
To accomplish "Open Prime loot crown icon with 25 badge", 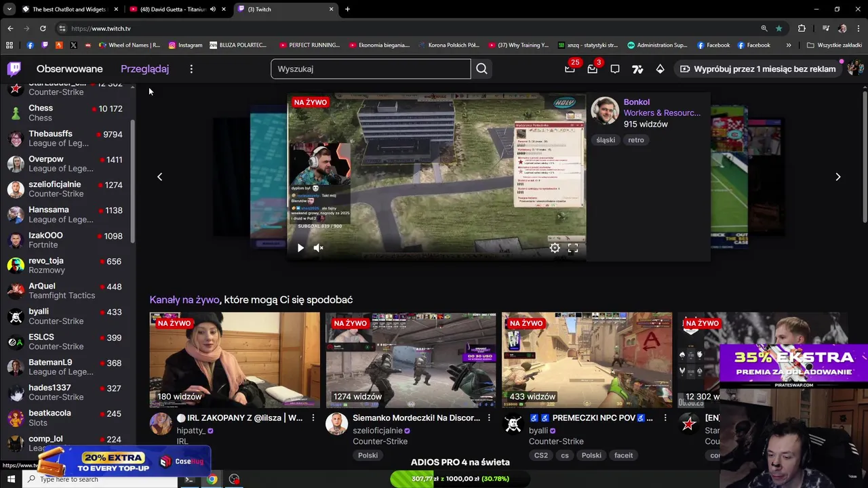I will tap(570, 68).
